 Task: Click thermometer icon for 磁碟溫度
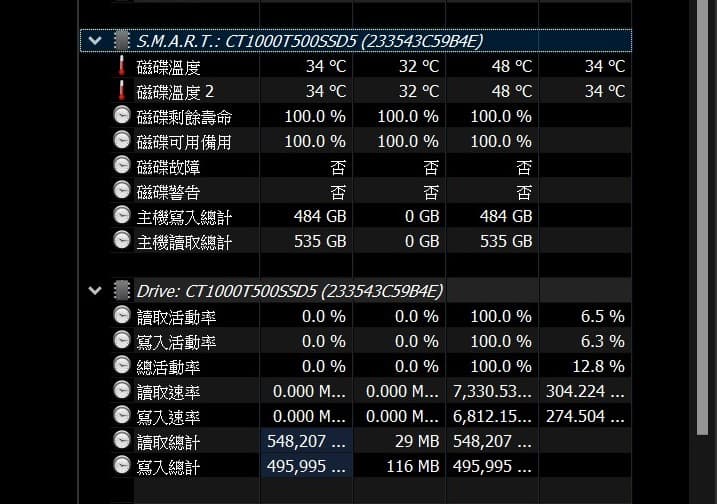[x=122, y=66]
